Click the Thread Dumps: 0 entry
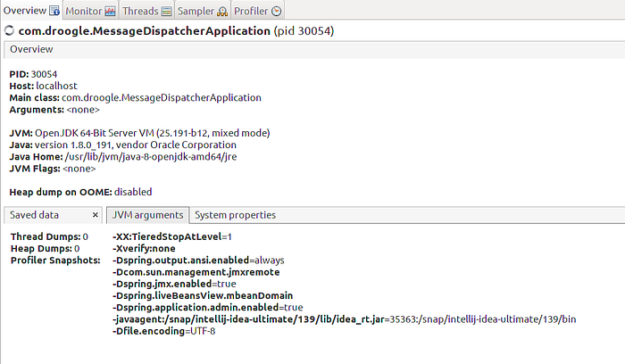 coord(49,237)
